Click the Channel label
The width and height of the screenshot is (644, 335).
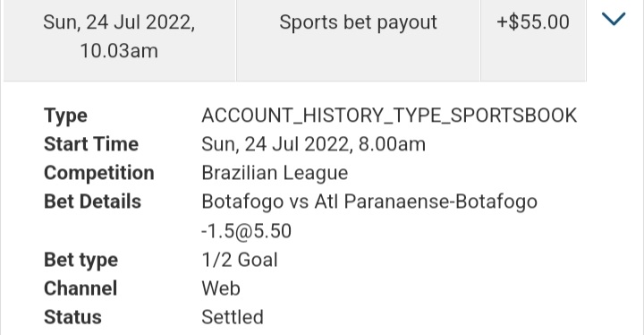point(80,288)
